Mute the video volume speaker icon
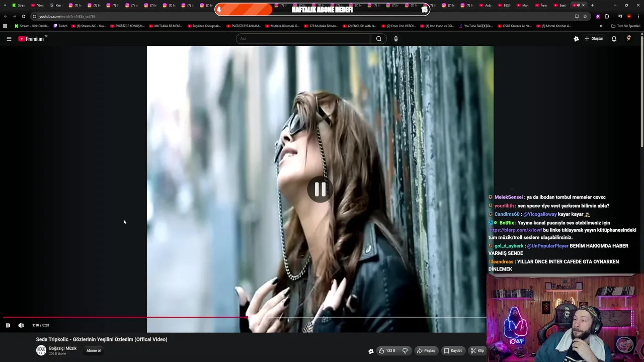Viewport: 644px width, 362px height. click(21, 325)
